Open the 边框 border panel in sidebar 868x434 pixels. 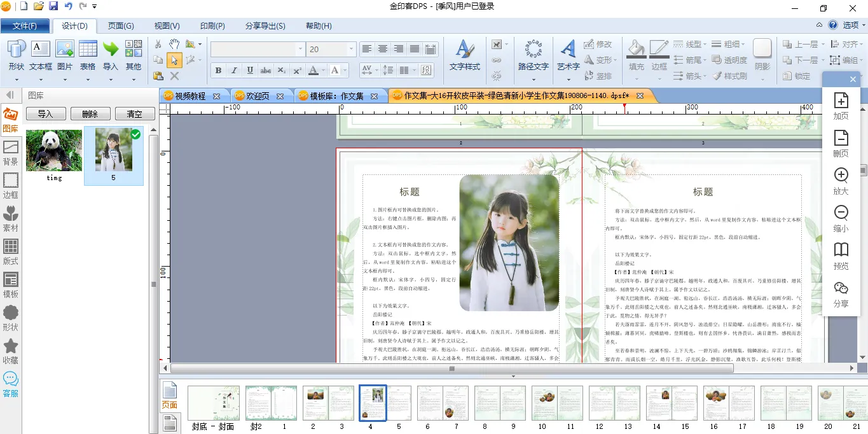coord(11,185)
